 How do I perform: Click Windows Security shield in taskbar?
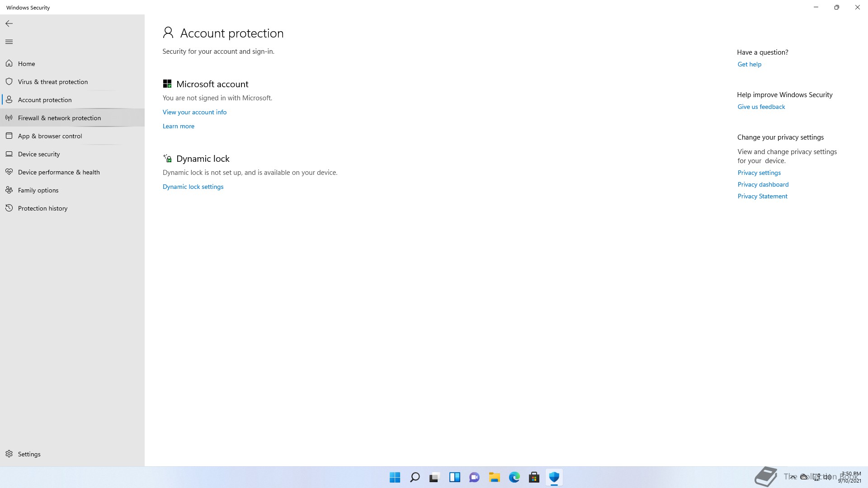(x=554, y=477)
